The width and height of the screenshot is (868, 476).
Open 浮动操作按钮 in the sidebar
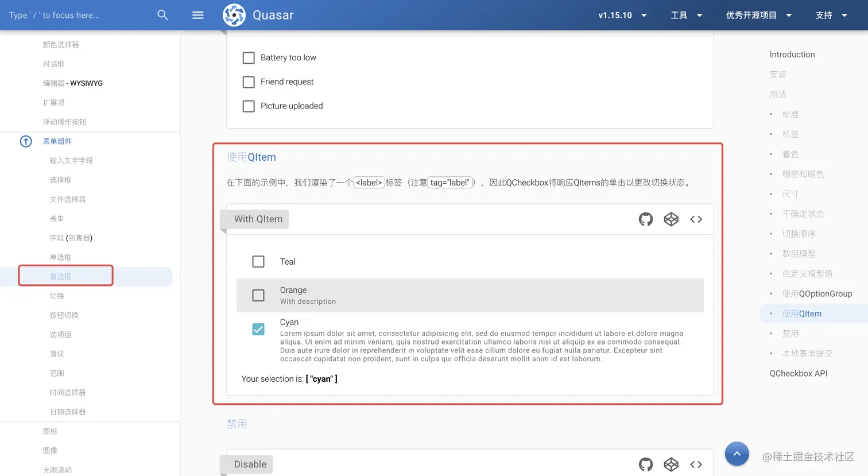65,122
